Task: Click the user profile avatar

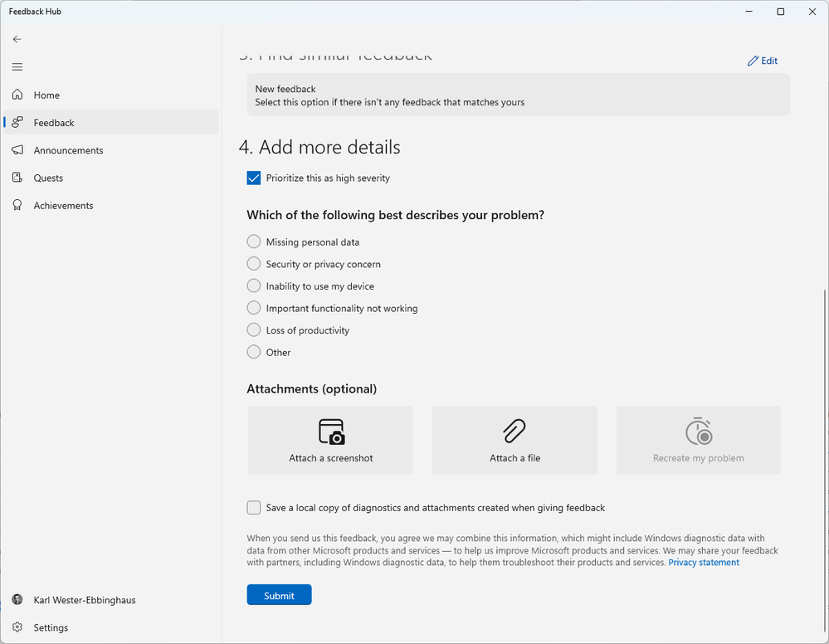Action: 17,599
